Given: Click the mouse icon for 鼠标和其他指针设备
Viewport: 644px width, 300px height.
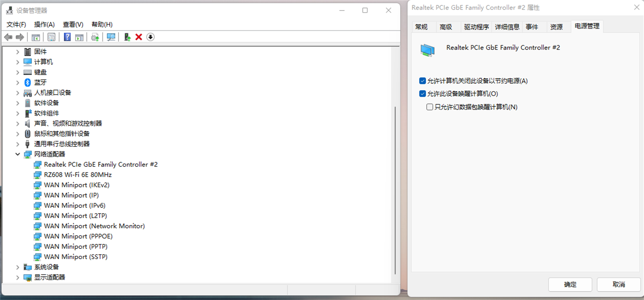Looking at the screenshot, I should point(28,134).
